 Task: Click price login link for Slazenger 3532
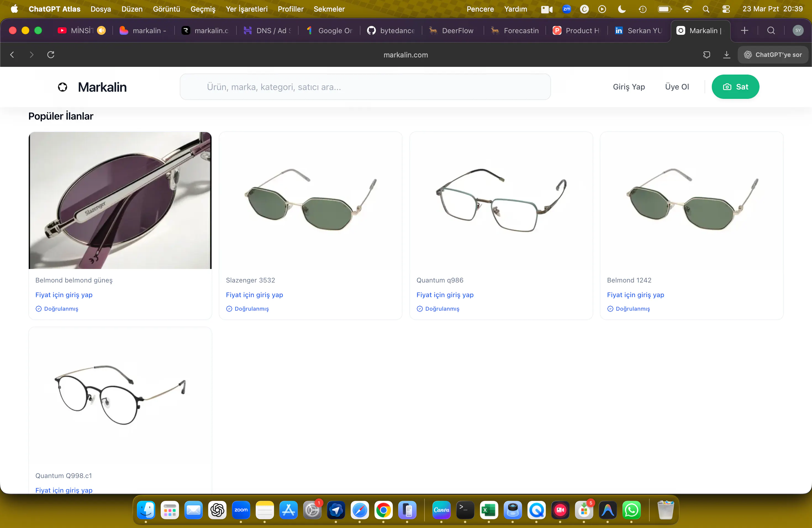click(x=254, y=295)
